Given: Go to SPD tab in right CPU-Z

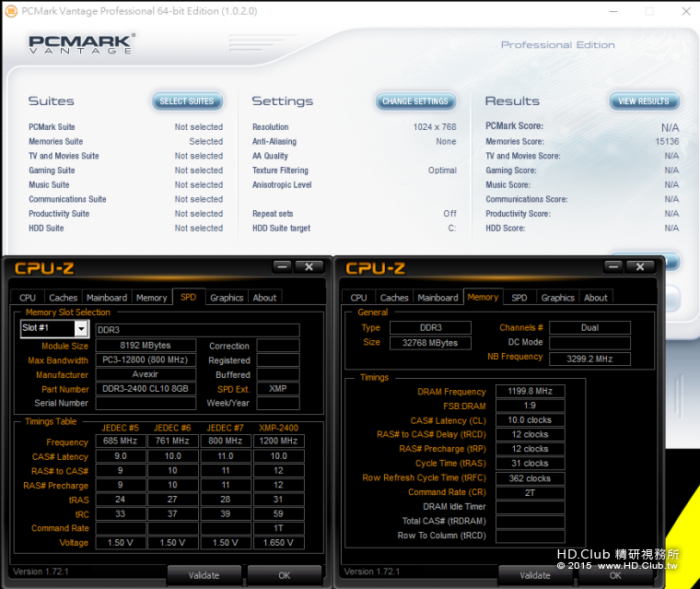Looking at the screenshot, I should click(519, 298).
